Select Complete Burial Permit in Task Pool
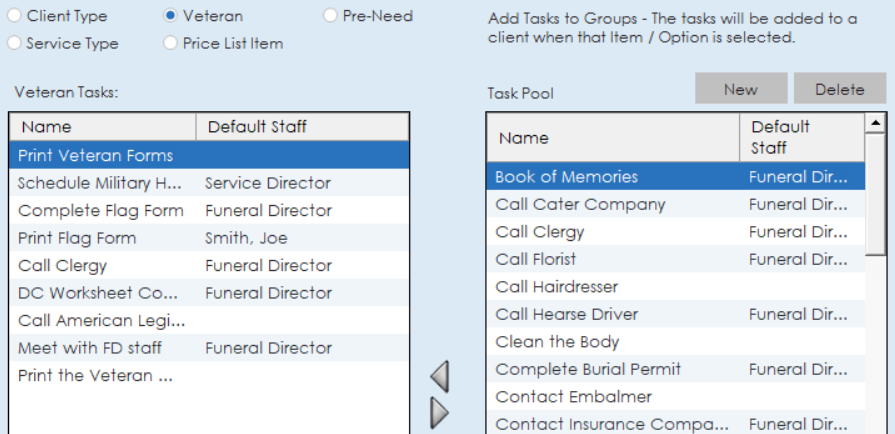Viewport: 895px width, 434px height. [x=676, y=369]
